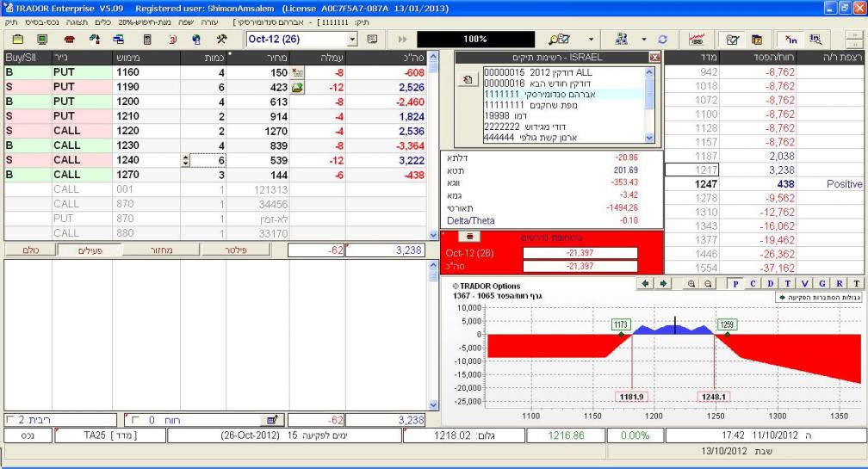Expand the arrow next to network icon

[646, 40]
